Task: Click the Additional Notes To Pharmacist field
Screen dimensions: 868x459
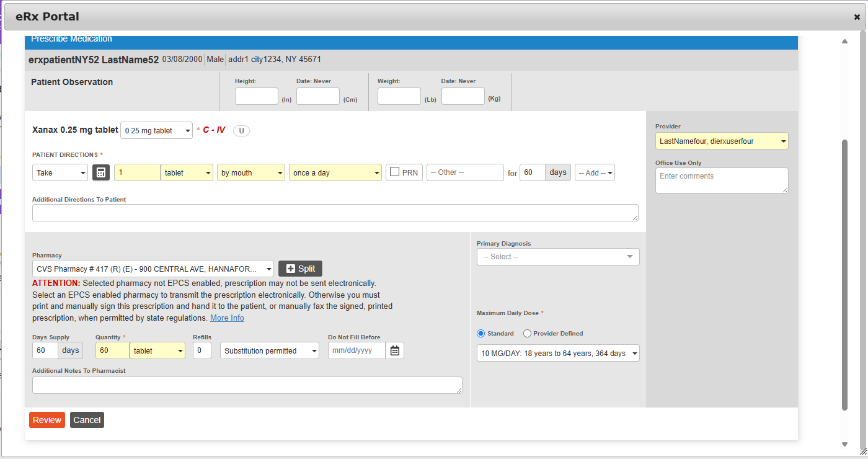Action: pyautogui.click(x=247, y=385)
